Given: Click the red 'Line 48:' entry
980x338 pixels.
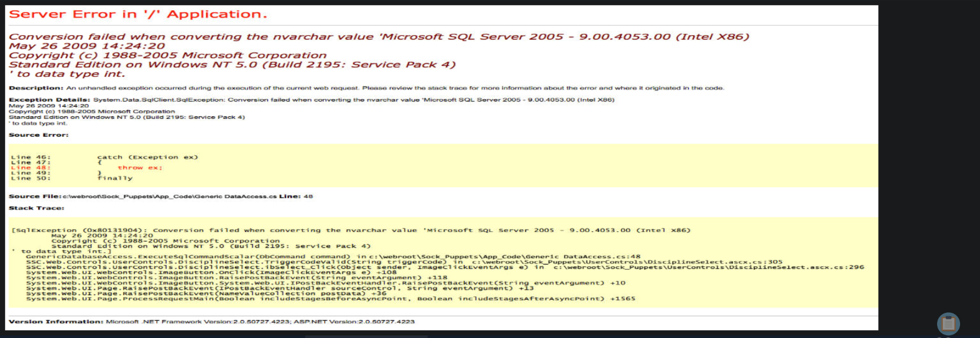Looking at the screenshot, I should click(x=31, y=167).
